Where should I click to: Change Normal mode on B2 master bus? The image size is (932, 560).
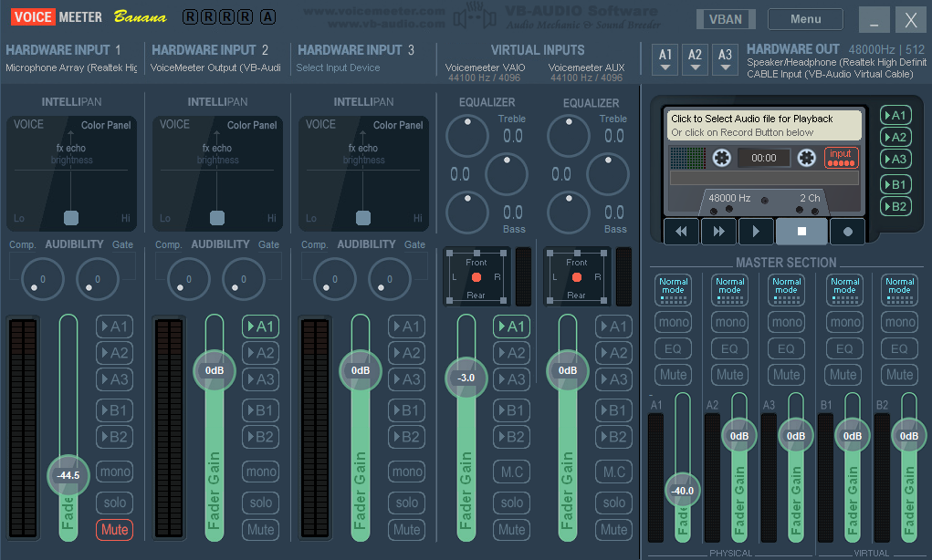(x=899, y=290)
